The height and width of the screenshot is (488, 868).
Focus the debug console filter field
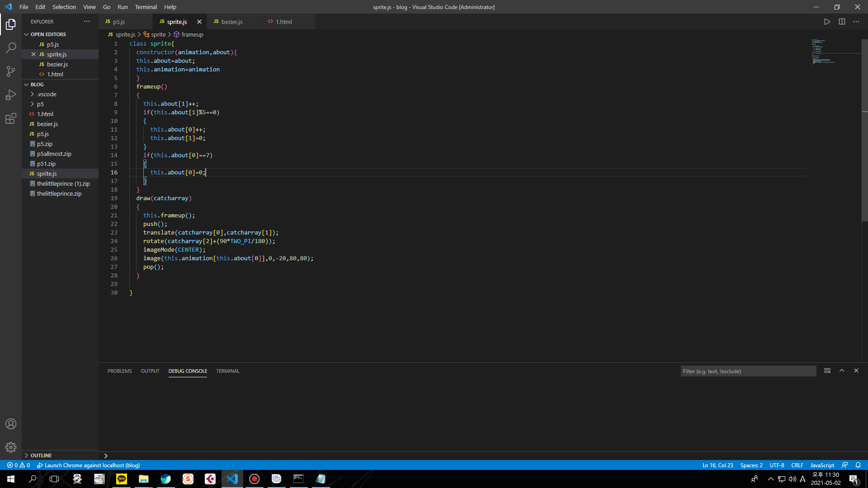pos(748,371)
